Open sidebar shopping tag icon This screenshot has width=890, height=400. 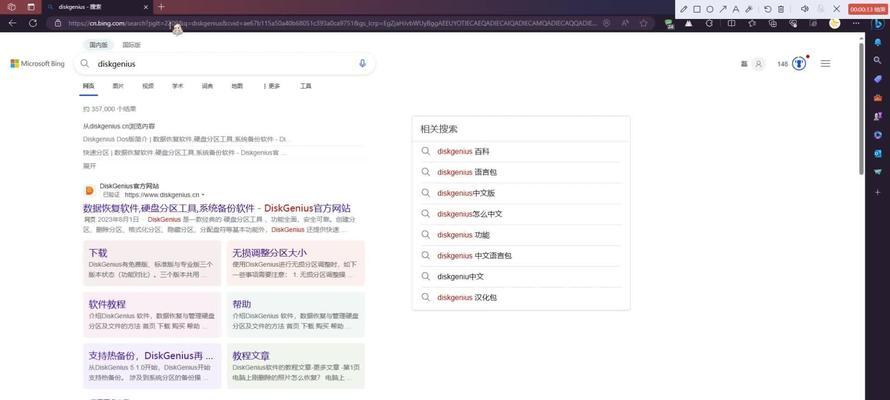[878, 79]
